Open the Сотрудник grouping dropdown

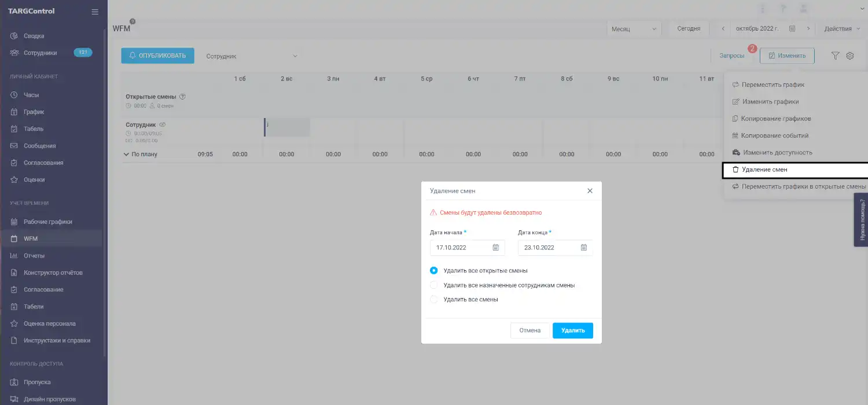point(252,56)
